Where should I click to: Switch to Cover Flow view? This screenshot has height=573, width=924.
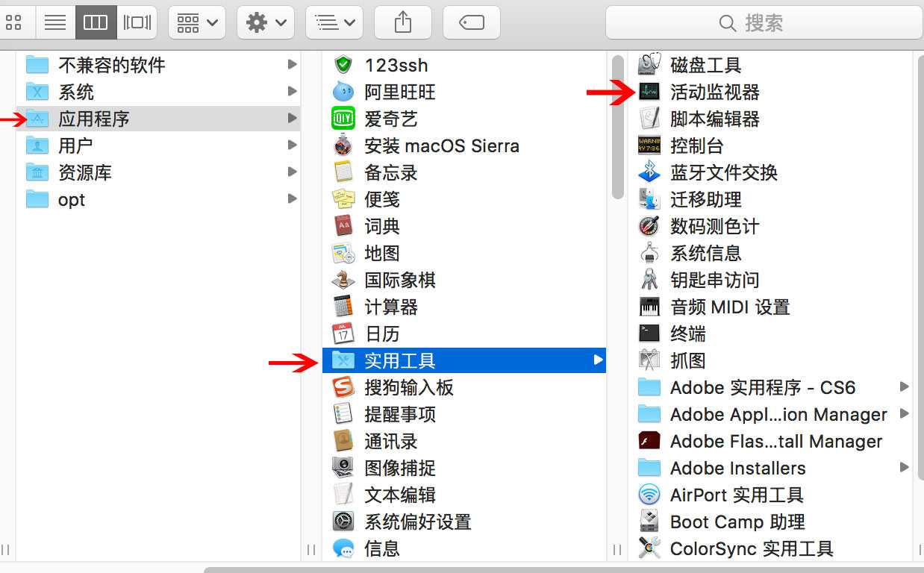coord(137,22)
